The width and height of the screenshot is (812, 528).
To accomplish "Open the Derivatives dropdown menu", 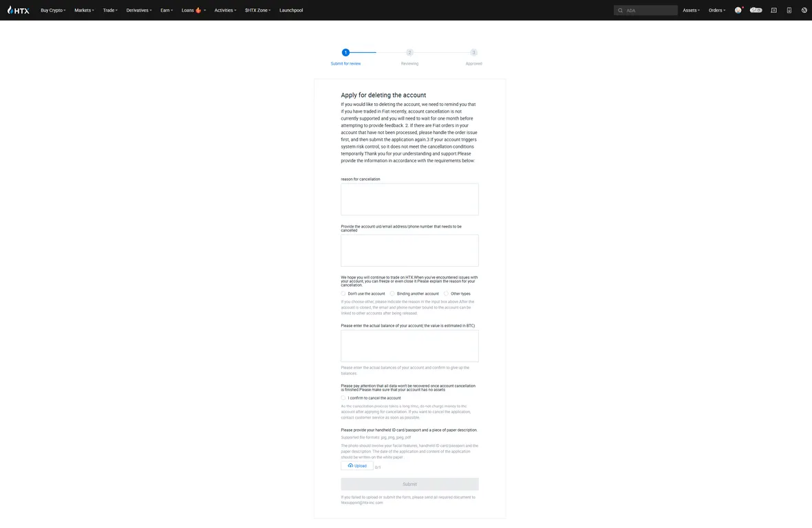I will (x=139, y=10).
